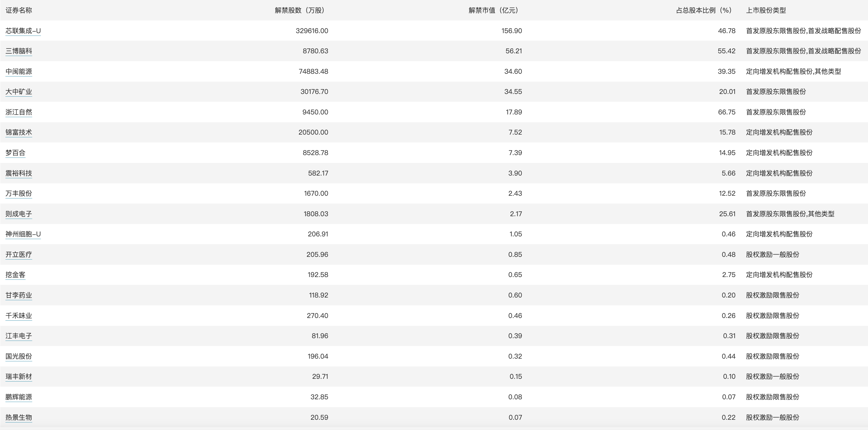
Task: Select the 则成电子 stock link
Action: [x=19, y=214]
